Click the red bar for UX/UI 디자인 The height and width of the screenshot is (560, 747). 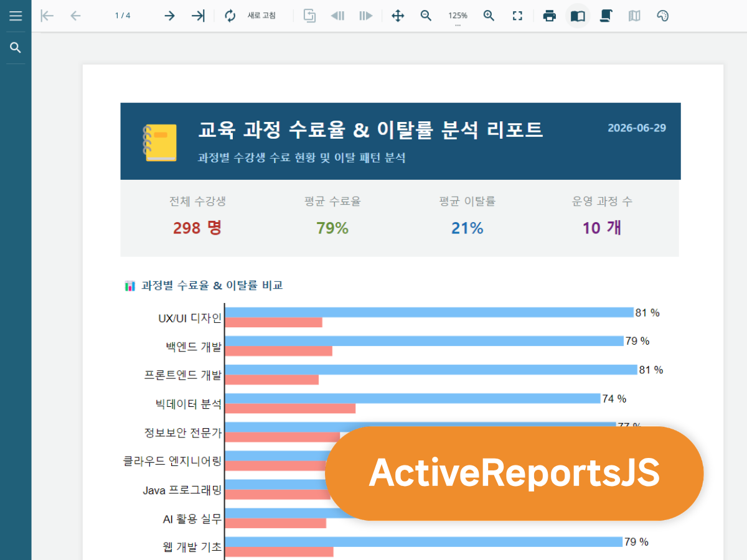274,322
